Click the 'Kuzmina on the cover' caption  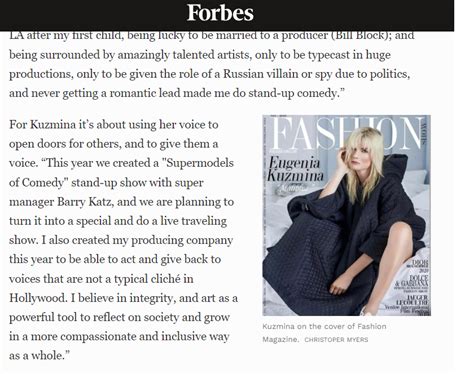(x=324, y=333)
